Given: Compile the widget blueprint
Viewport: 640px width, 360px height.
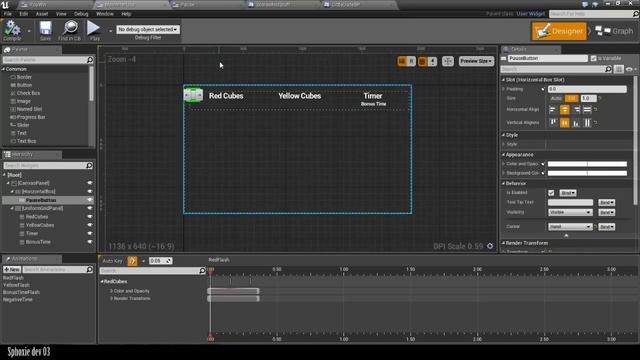Looking at the screenshot, I should point(12,31).
